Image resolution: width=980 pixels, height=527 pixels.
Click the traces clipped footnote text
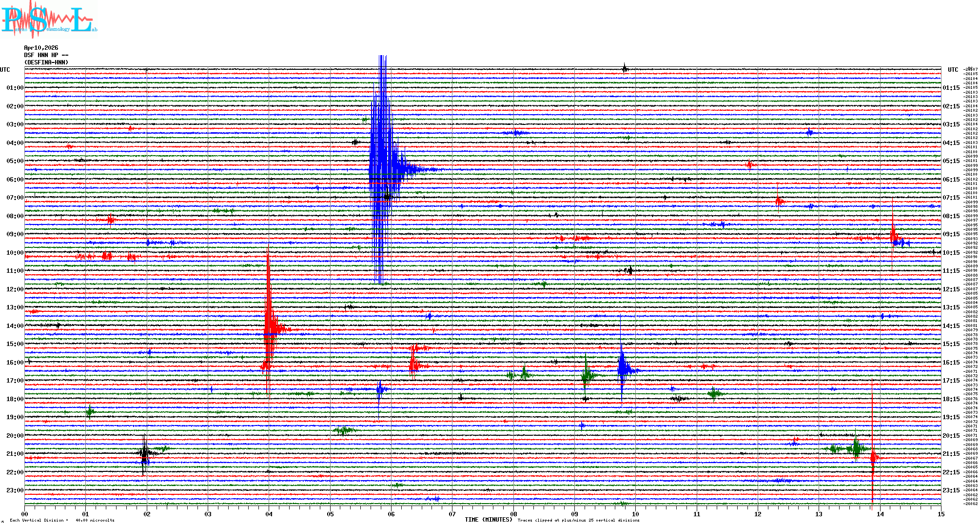click(578, 520)
